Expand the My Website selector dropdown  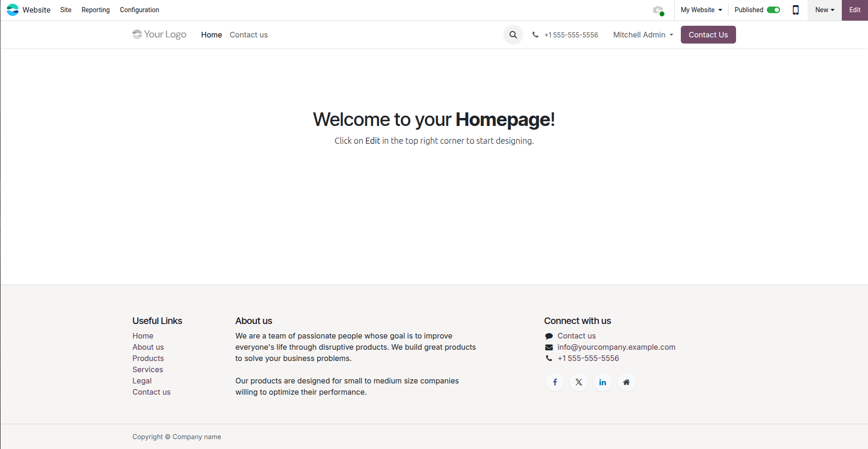[x=701, y=10]
